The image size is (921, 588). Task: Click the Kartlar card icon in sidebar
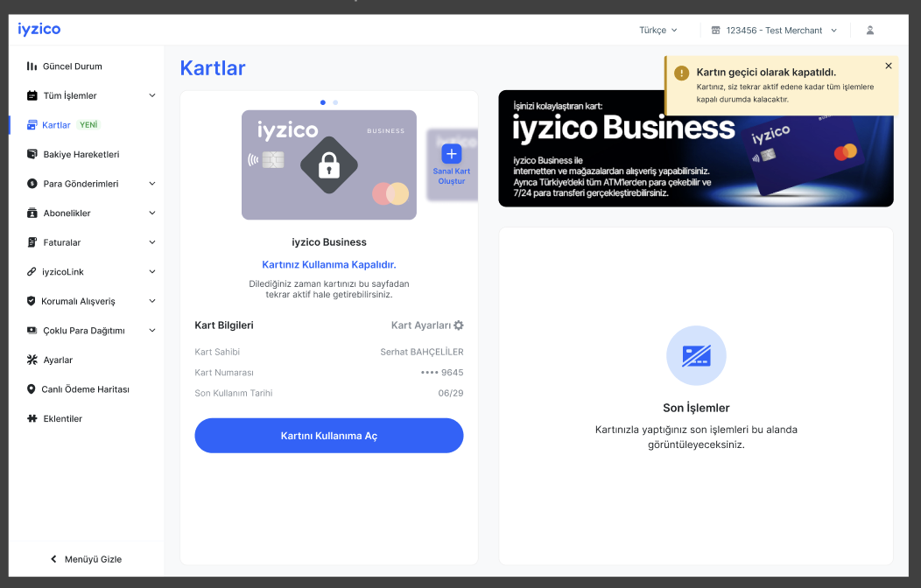pyautogui.click(x=32, y=125)
